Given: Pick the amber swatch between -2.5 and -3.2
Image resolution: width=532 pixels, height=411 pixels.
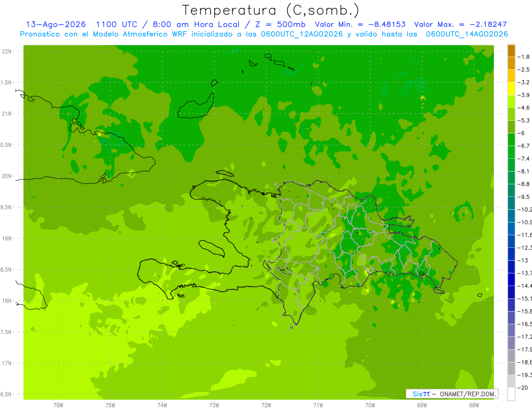Looking at the screenshot, I should [x=511, y=76].
